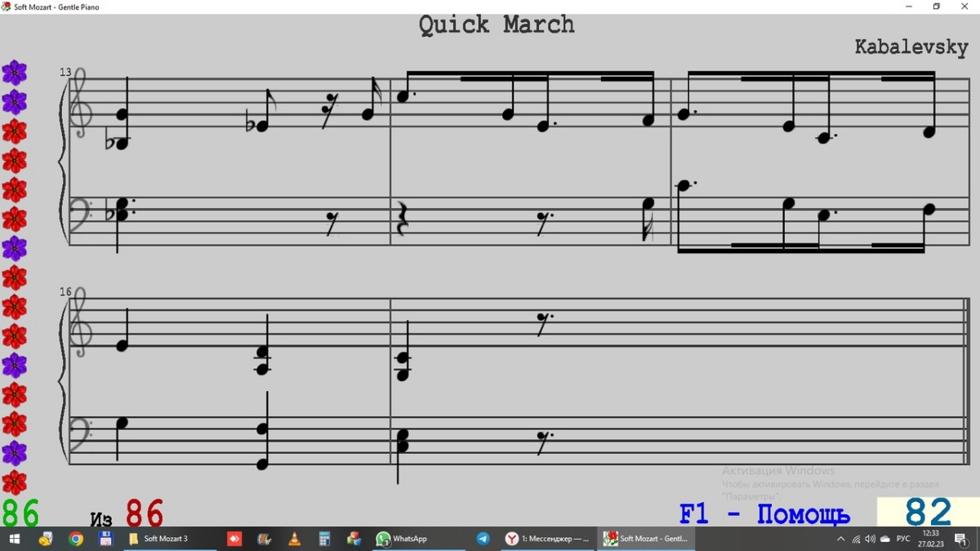Open the Calculator from the taskbar
Screen dimensions: 980x551
(x=324, y=539)
